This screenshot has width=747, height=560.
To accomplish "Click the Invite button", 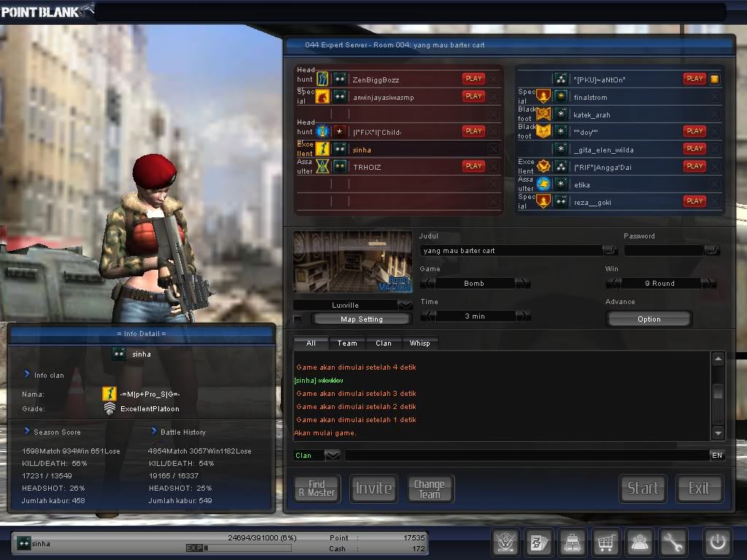I will 373,489.
